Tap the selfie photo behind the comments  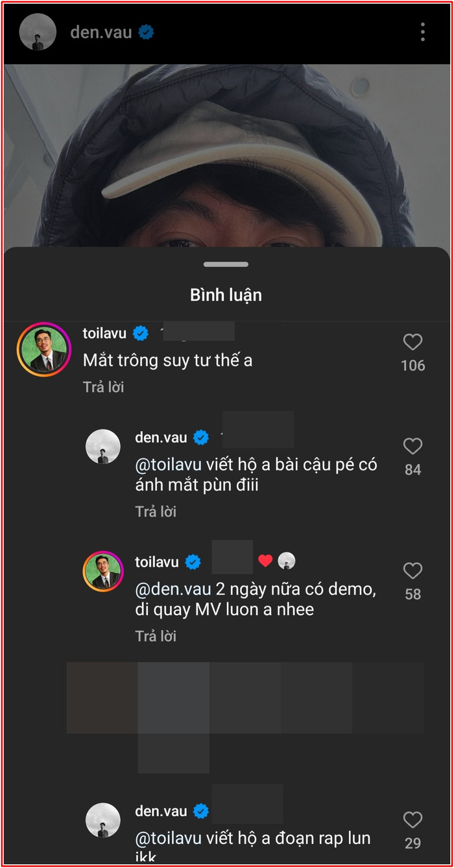[x=227, y=156]
